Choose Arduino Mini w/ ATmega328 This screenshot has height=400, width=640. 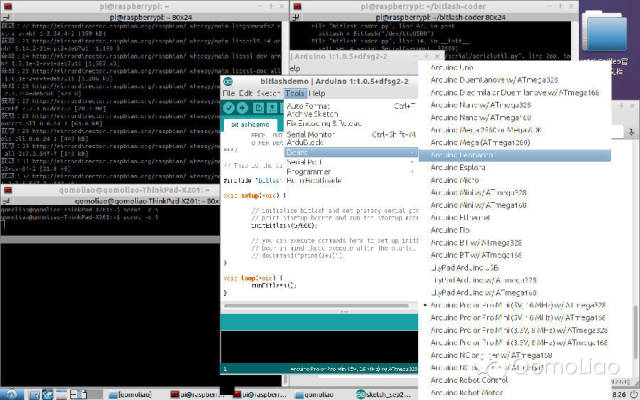[515, 193]
